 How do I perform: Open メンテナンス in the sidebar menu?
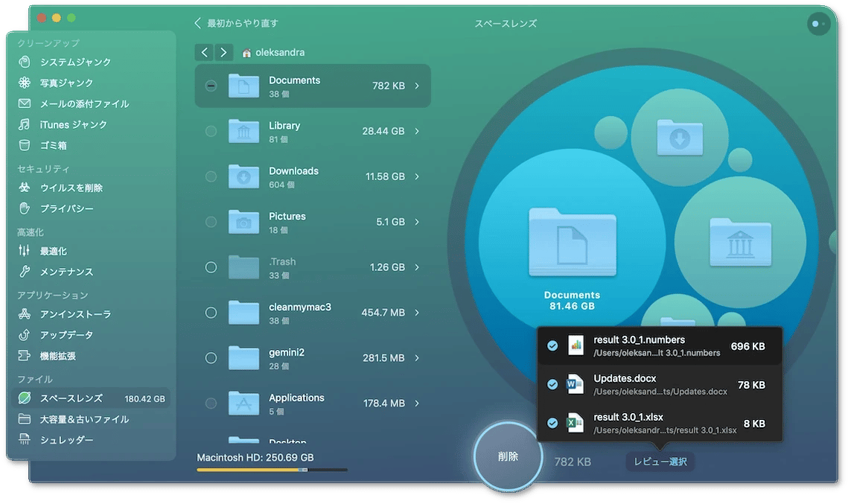coord(66,272)
